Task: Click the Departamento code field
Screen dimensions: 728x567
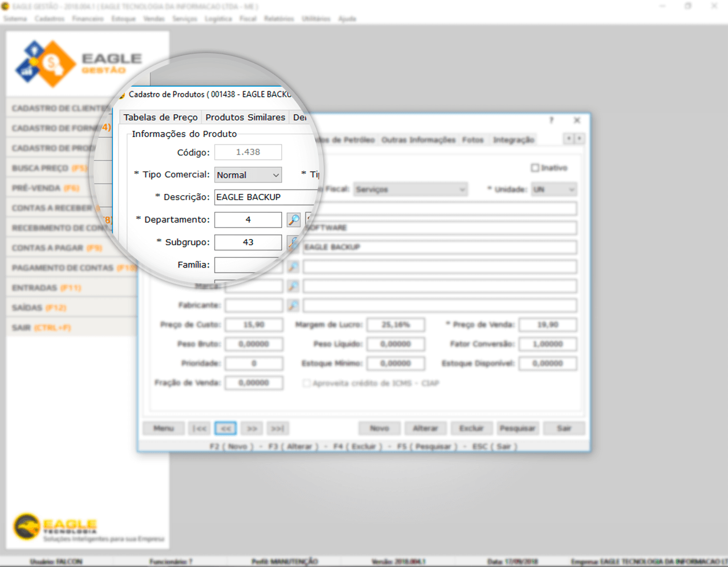Action: [x=248, y=220]
